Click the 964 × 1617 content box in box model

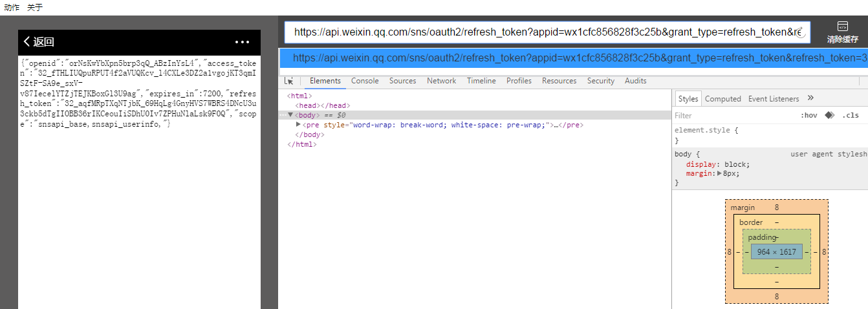coord(776,251)
